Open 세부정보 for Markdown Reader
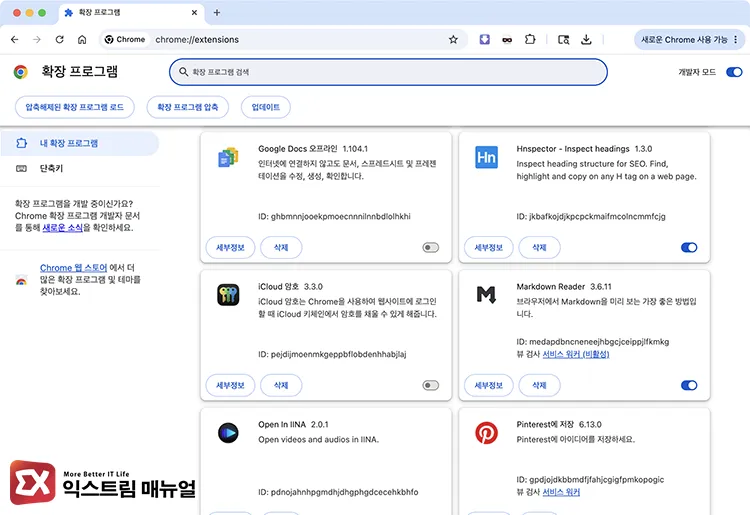The width and height of the screenshot is (750, 515). 488,385
